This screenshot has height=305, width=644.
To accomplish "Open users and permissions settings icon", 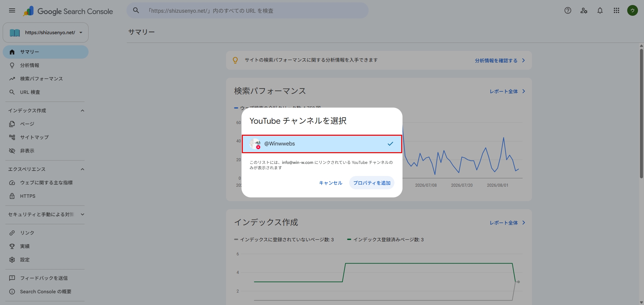I will coord(584,11).
